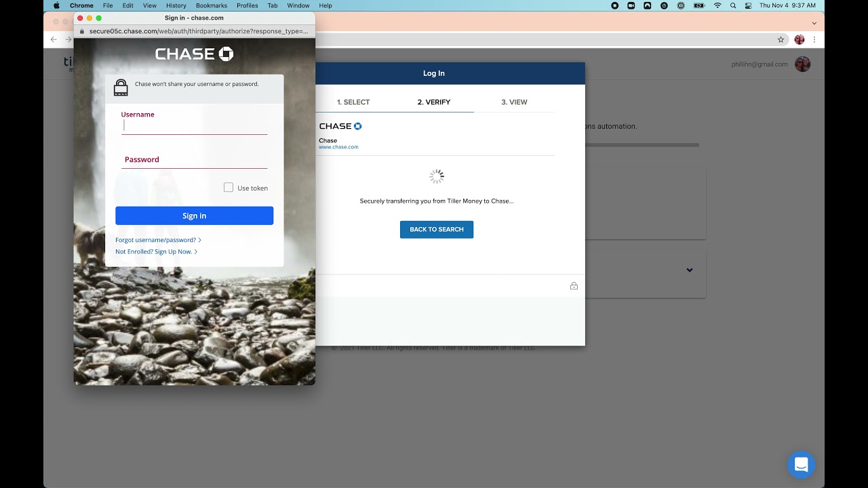
Task: Open the File menu
Action: click(x=108, y=5)
